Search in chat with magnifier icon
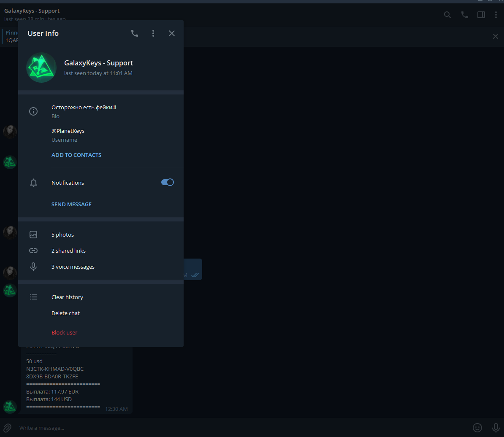This screenshot has height=437, width=504. pos(447,15)
